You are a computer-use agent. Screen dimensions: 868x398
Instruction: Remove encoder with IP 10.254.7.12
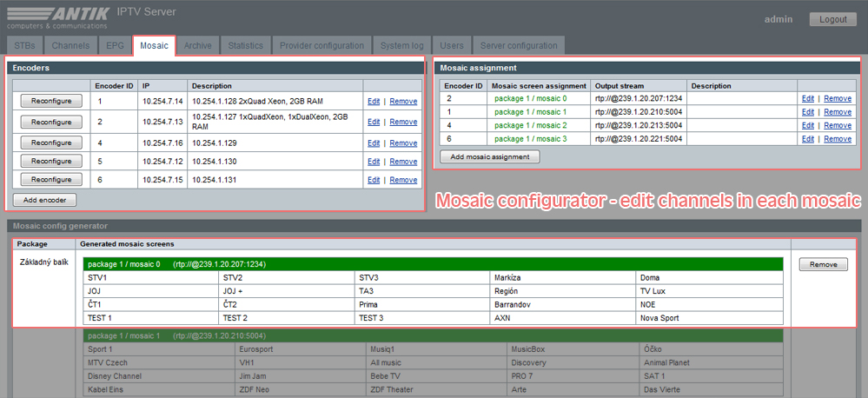[x=403, y=162]
